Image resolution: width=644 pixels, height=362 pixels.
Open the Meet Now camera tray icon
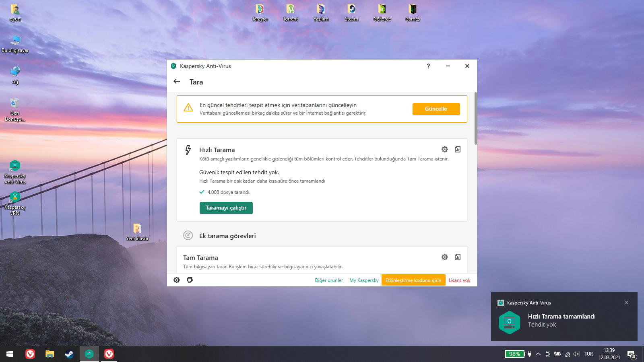click(x=548, y=354)
